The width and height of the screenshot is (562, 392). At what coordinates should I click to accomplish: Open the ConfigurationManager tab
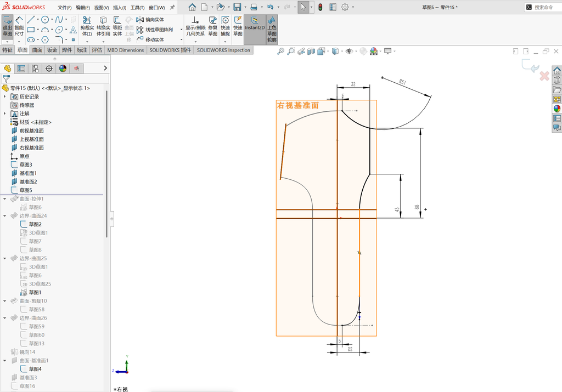click(x=35, y=69)
